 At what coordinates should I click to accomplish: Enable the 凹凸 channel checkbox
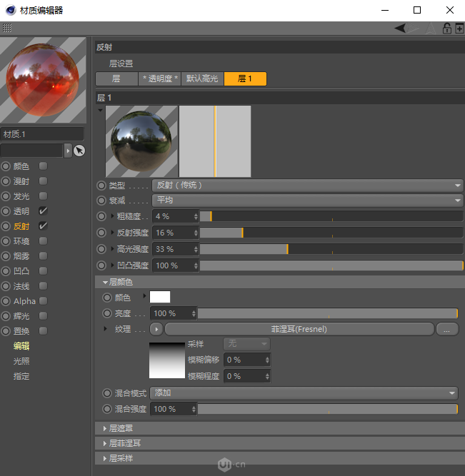click(44, 271)
